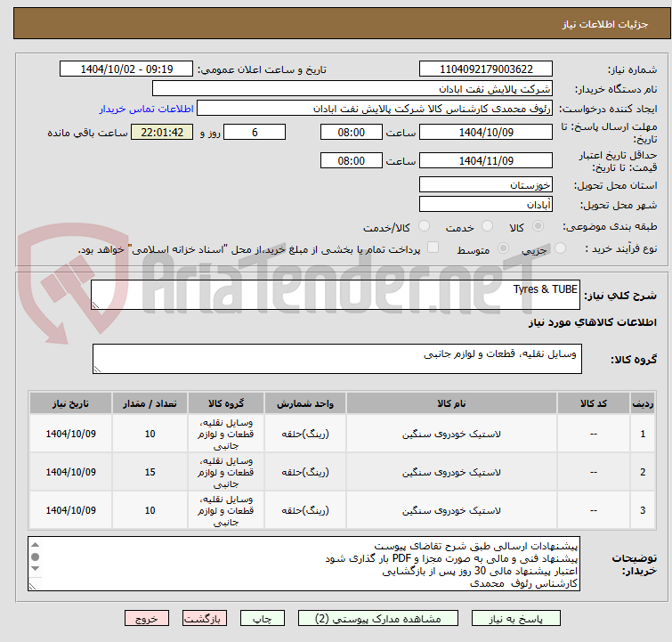The width and height of the screenshot is (672, 642).
Task: Click quantity 15 in row 2
Action: tap(150, 472)
